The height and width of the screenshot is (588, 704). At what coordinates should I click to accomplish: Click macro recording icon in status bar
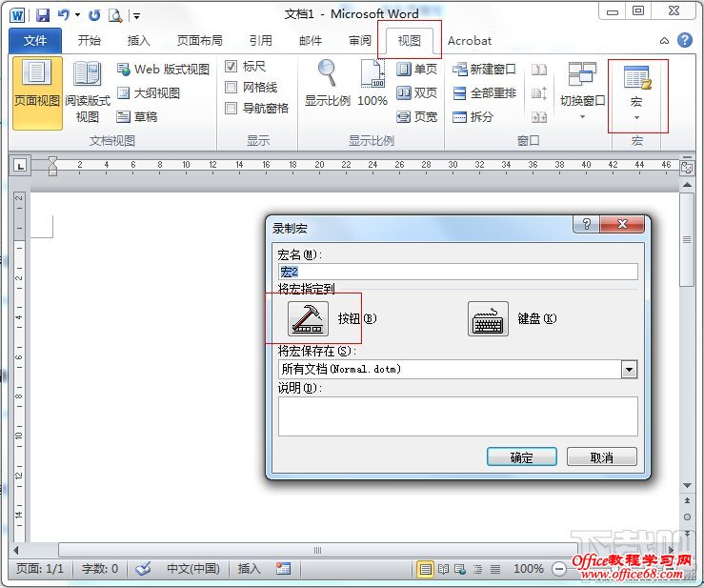tap(283, 569)
